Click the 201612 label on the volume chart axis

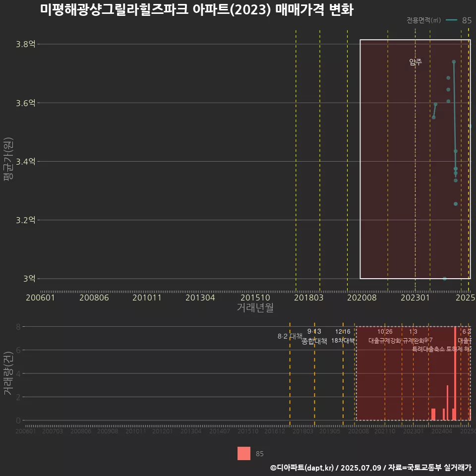tap(274, 431)
